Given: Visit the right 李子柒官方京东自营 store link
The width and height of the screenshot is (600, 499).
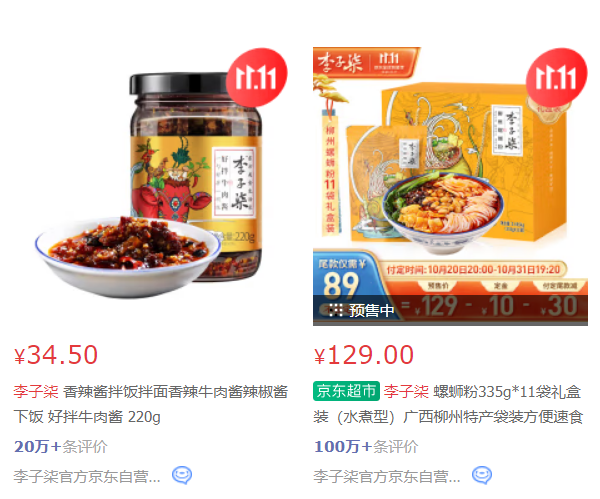Looking at the screenshot, I should click(386, 476).
